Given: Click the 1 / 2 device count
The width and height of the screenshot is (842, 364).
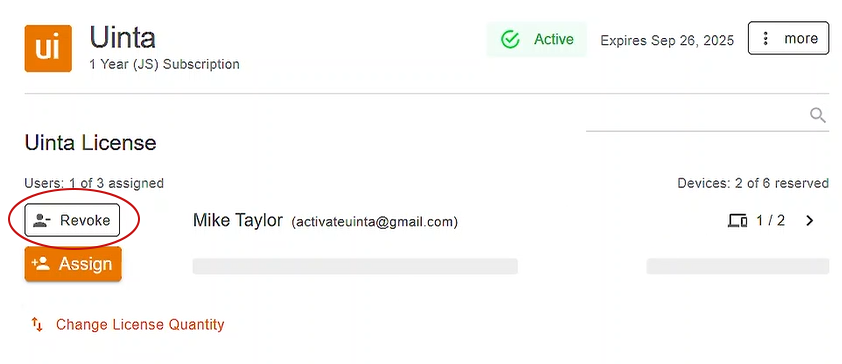Looking at the screenshot, I should (771, 221).
